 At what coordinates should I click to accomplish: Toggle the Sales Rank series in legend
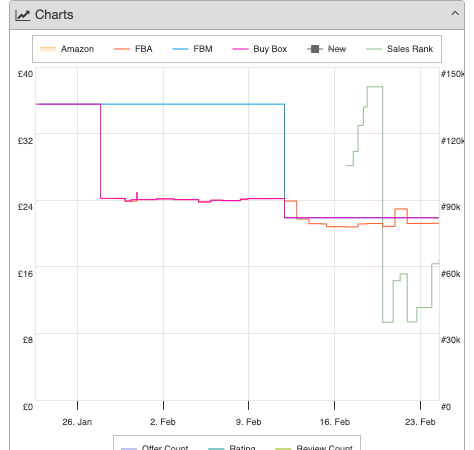(x=399, y=49)
